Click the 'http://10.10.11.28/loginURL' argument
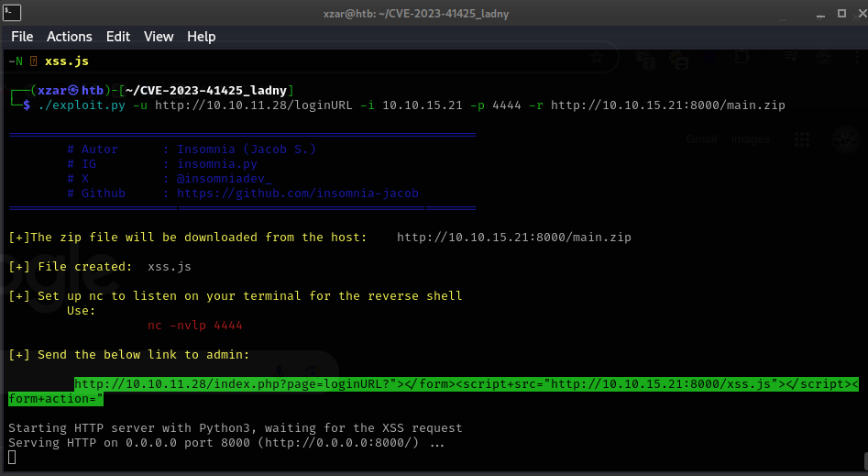This screenshot has height=476, width=868. pyautogui.click(x=254, y=105)
